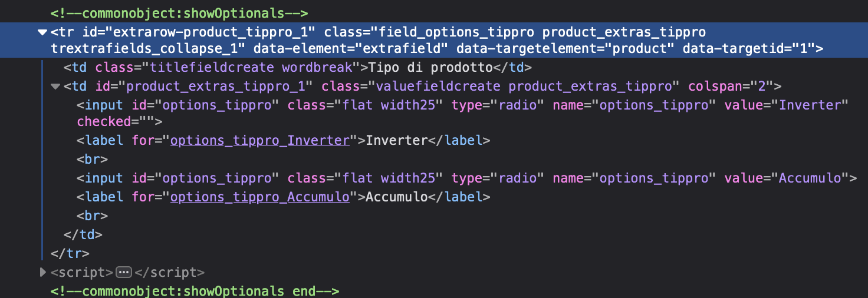The height and width of the screenshot is (298, 868).
Task: Select the commonobject:showOptionals opening comment
Action: [x=179, y=13]
